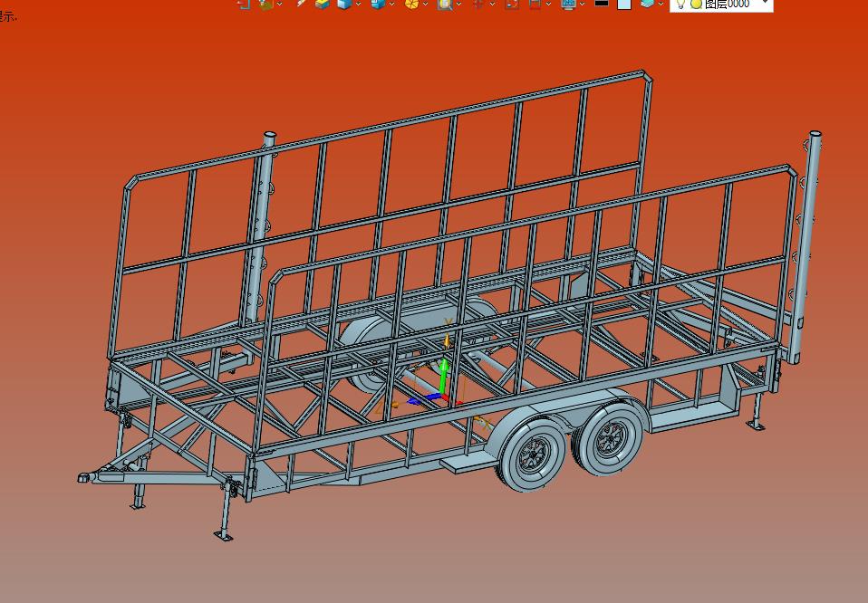This screenshot has width=868, height=603.
Task: Click the blue shaded cube icon
Action: (x=344, y=5)
